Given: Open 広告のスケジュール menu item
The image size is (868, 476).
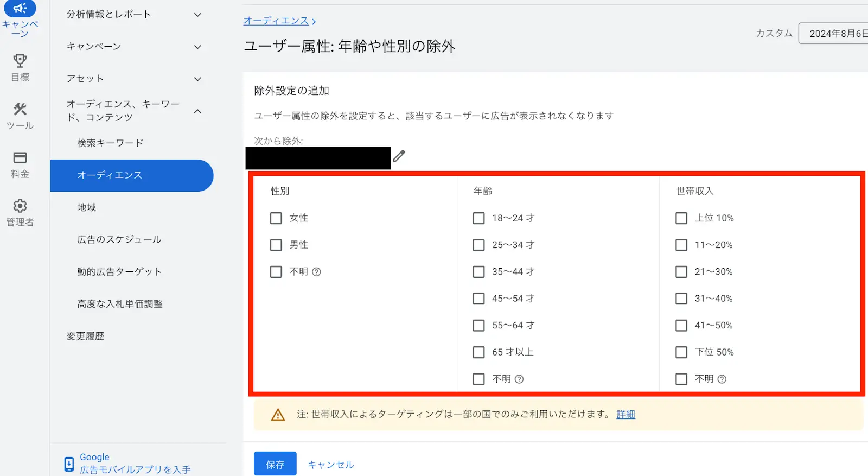Looking at the screenshot, I should (119, 240).
